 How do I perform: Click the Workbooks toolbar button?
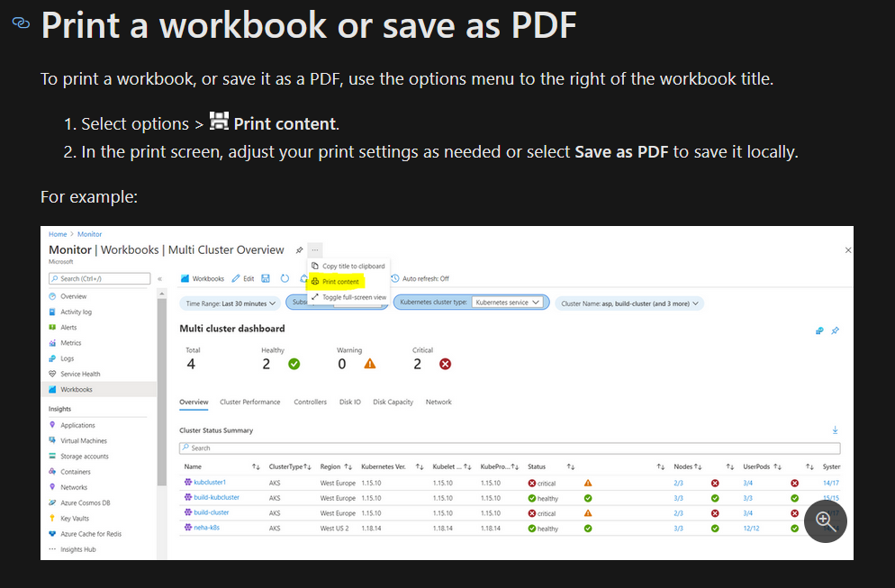click(203, 278)
